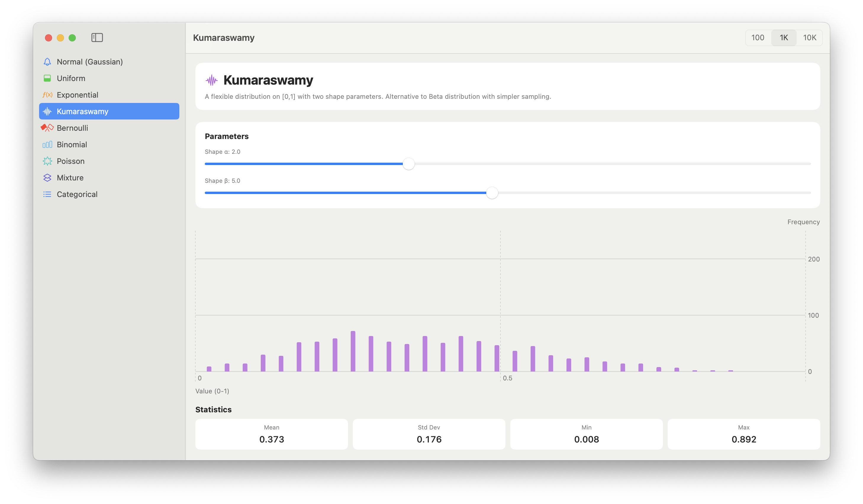Click the Mixture stacked layers icon
The height and width of the screenshot is (504, 863).
pos(47,177)
